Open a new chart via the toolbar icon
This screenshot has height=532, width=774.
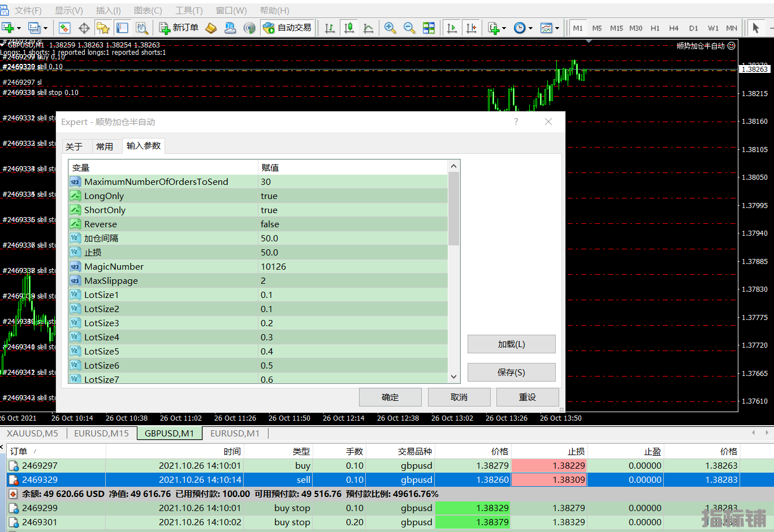coord(8,28)
